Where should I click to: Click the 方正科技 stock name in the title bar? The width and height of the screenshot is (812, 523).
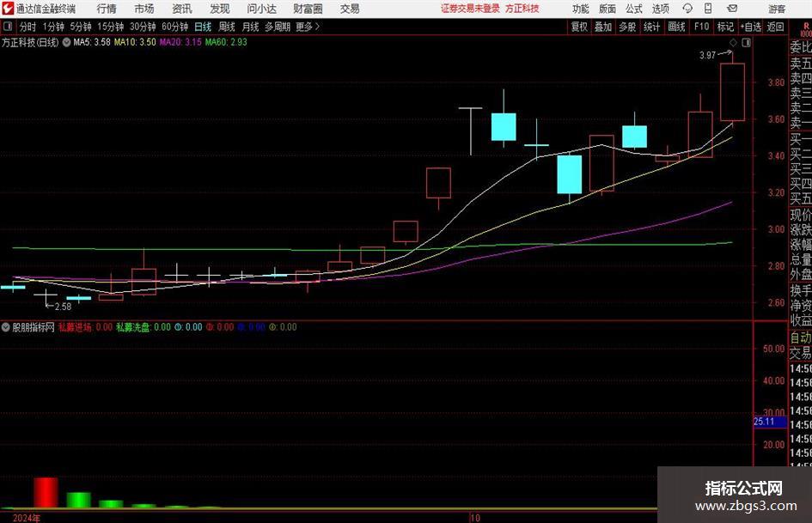point(522,9)
